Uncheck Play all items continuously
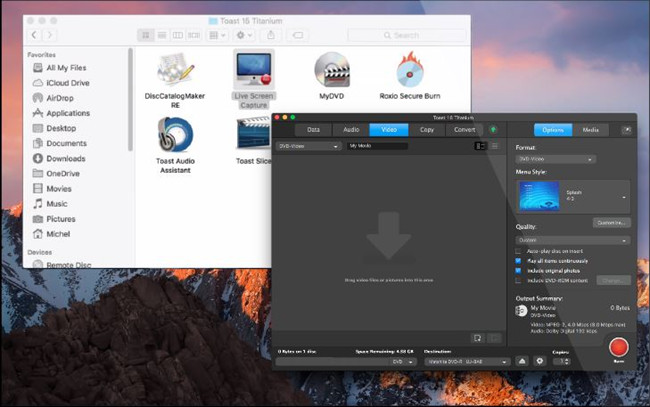 [519, 261]
